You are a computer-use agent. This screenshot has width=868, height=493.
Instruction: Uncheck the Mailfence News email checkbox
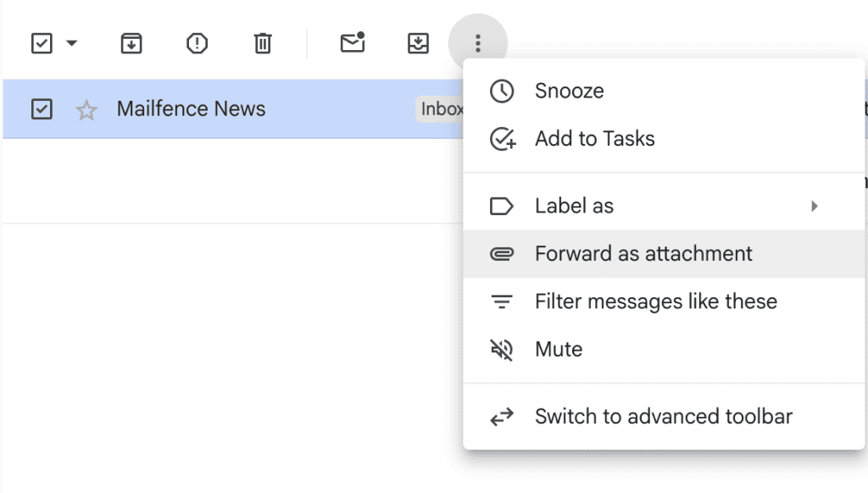tap(42, 109)
